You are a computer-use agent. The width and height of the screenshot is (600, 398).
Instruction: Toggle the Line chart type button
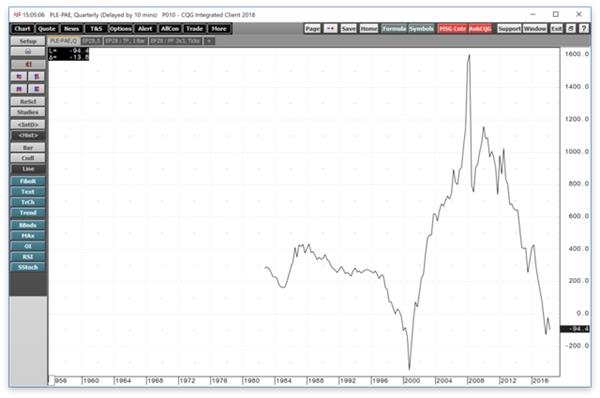click(x=28, y=169)
